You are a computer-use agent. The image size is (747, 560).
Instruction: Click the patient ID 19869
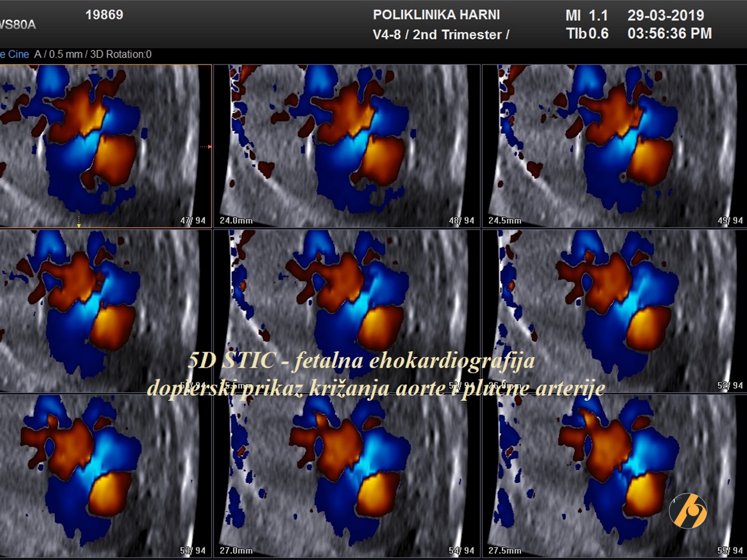click(x=104, y=15)
